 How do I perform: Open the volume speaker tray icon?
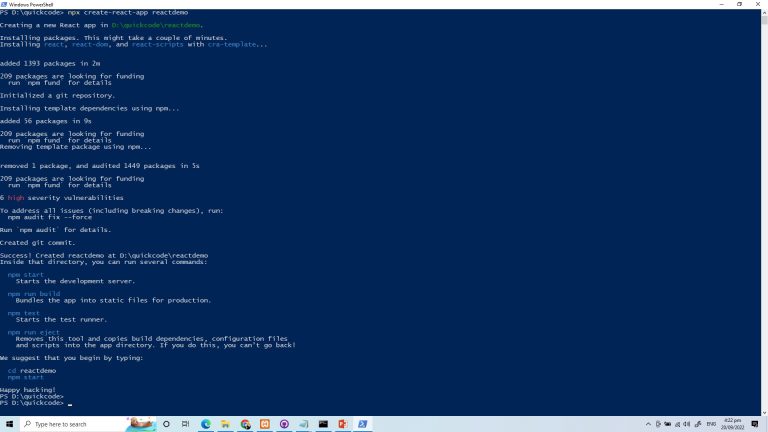pos(687,424)
